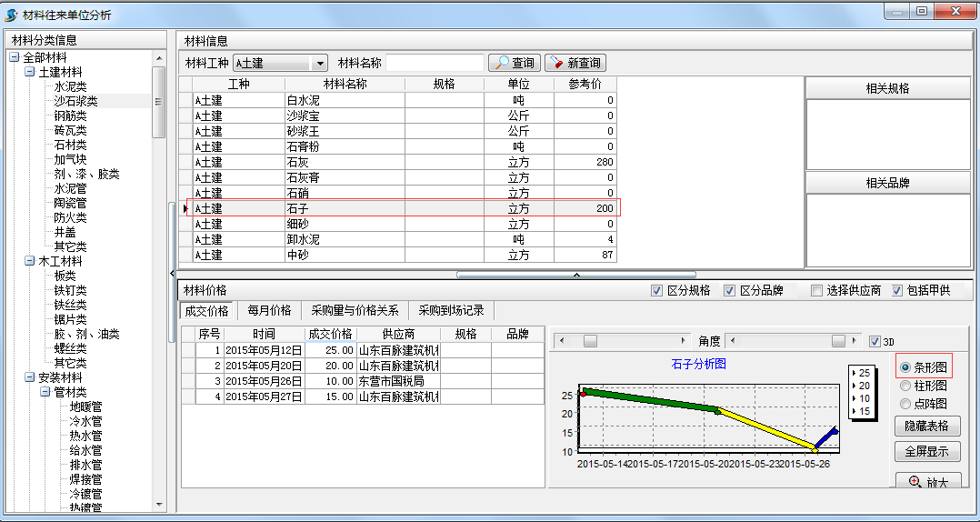This screenshot has width=980, height=522.
Task: Click the magnifier Query (查询) button
Action: tap(513, 63)
